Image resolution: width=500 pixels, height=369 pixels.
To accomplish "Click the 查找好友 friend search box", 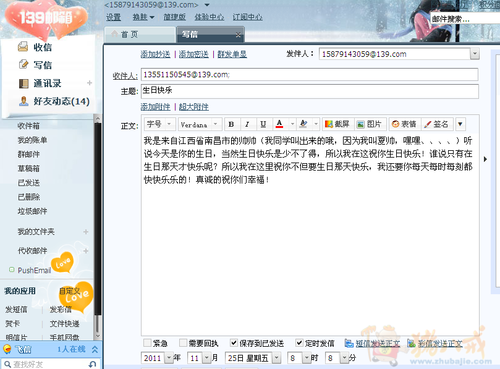I will pyautogui.click(x=50, y=364).
